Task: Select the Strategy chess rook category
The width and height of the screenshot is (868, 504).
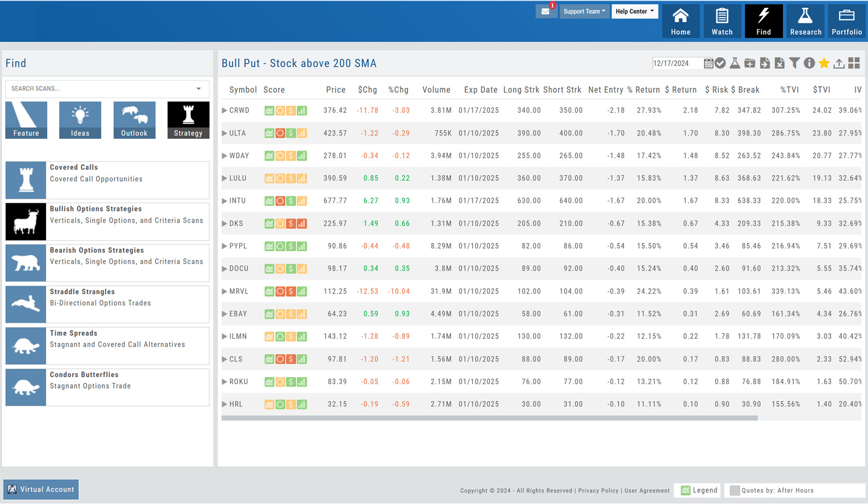Action: click(188, 120)
